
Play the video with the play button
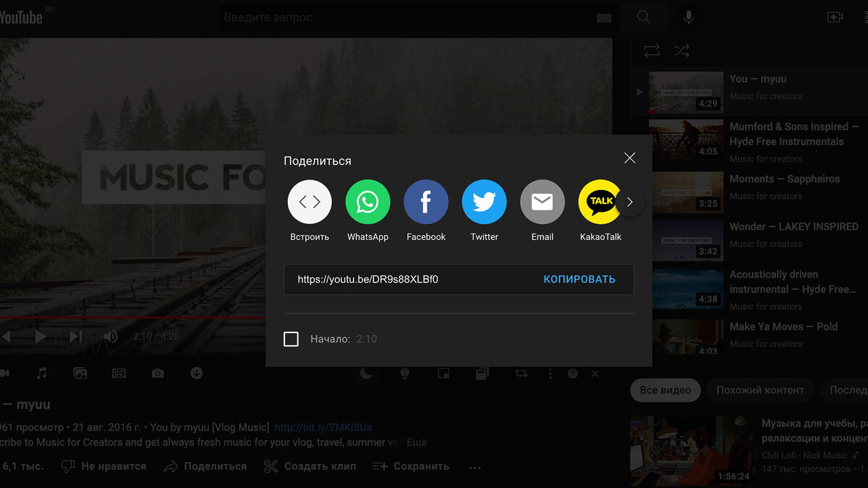tap(41, 336)
